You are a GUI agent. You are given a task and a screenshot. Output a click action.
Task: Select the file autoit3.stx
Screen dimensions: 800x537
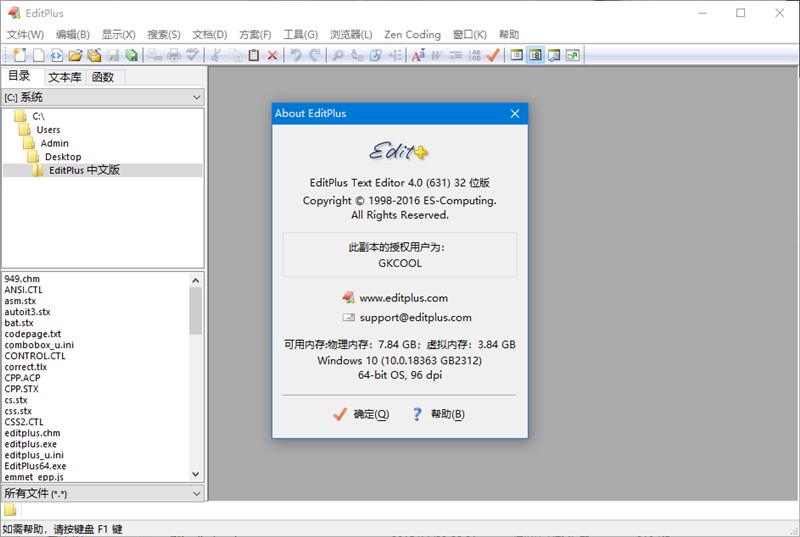point(28,312)
